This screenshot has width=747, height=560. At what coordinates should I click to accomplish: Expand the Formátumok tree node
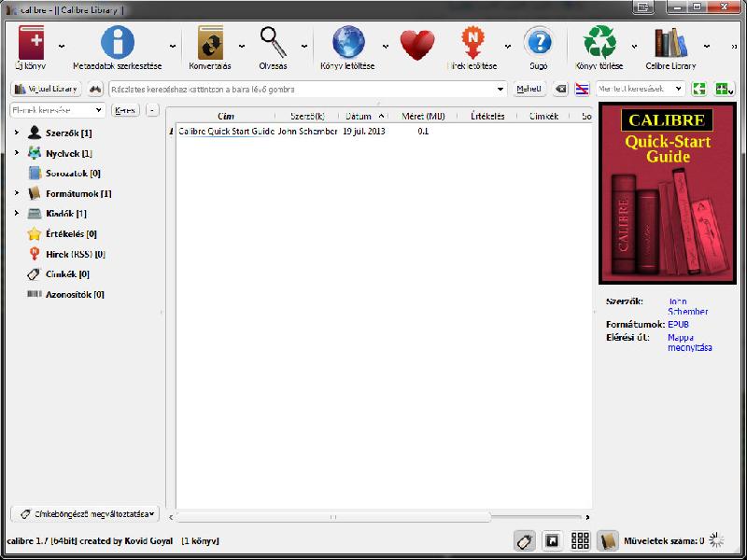(x=17, y=193)
